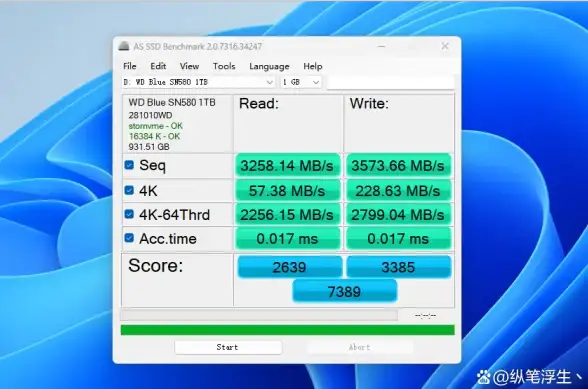Image resolution: width=588 pixels, height=389 pixels.
Task: Click the Read column header
Action: click(259, 103)
